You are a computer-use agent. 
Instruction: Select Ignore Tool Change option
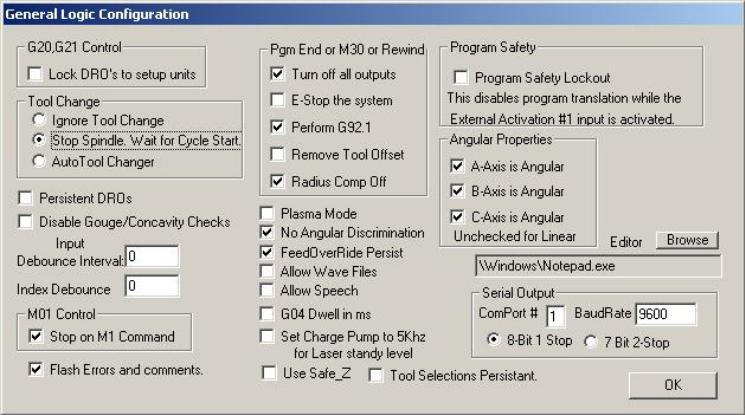[39, 119]
